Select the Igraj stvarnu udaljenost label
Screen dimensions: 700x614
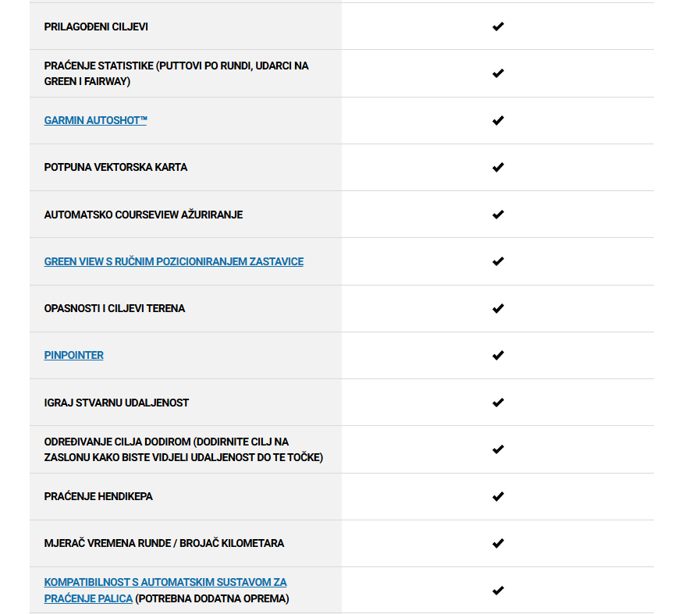click(x=116, y=403)
